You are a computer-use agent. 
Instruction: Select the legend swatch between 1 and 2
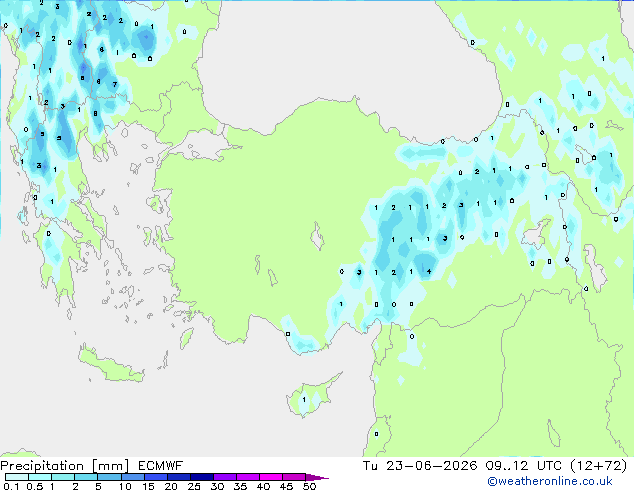[x=63, y=477]
